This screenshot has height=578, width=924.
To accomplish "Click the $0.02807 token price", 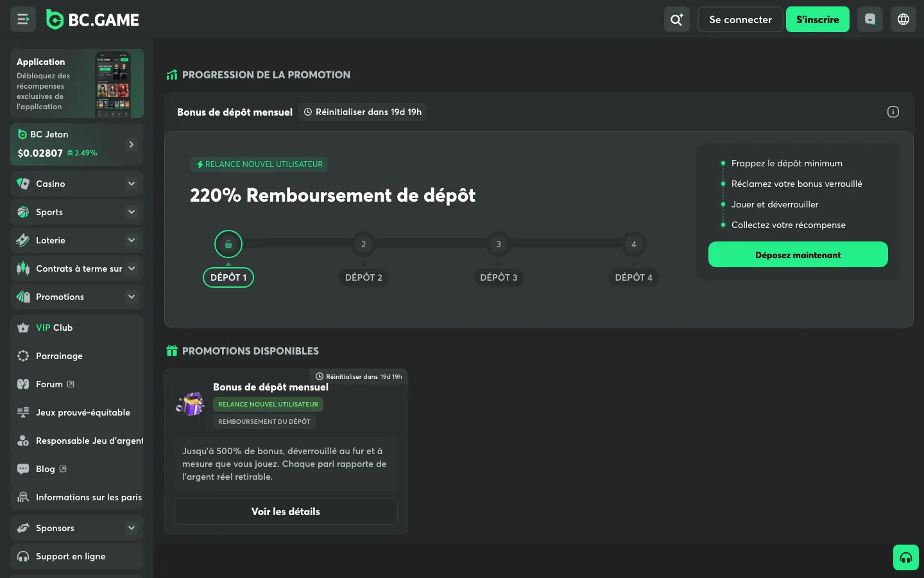I will point(40,153).
